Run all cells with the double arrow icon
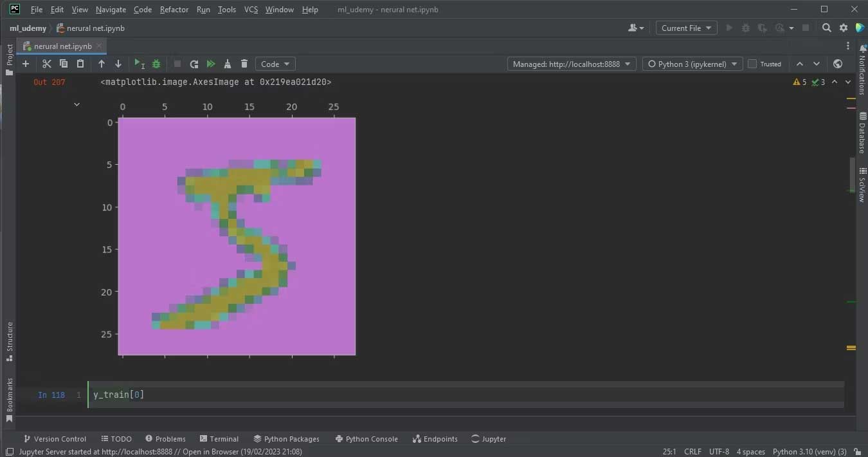This screenshot has width=868, height=457. click(x=211, y=64)
